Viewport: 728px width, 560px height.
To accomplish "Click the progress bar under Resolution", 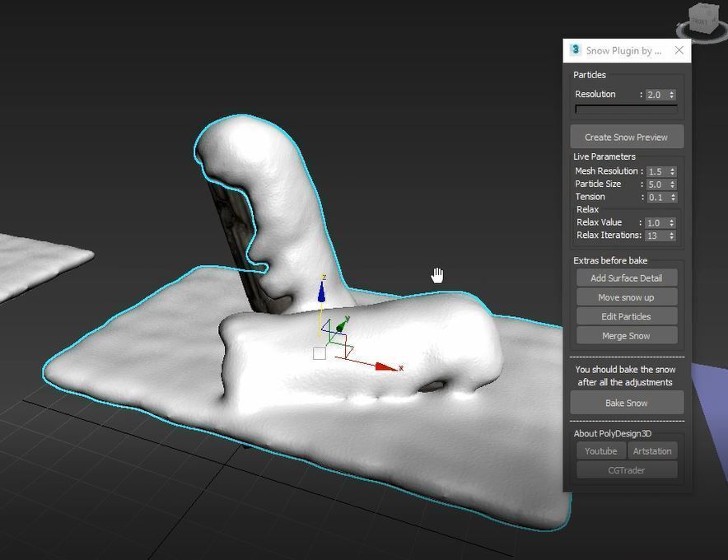I will 626,109.
